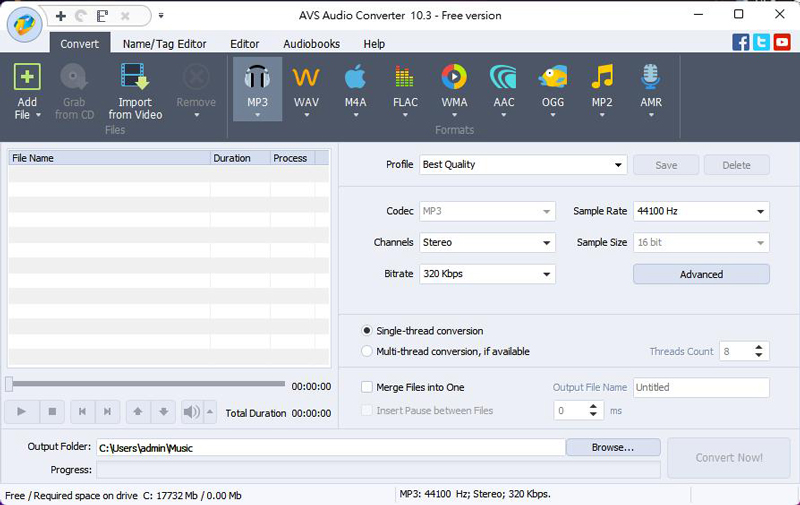Expand the volume slider popup arrow
The width and height of the screenshot is (800, 505).
210,412
